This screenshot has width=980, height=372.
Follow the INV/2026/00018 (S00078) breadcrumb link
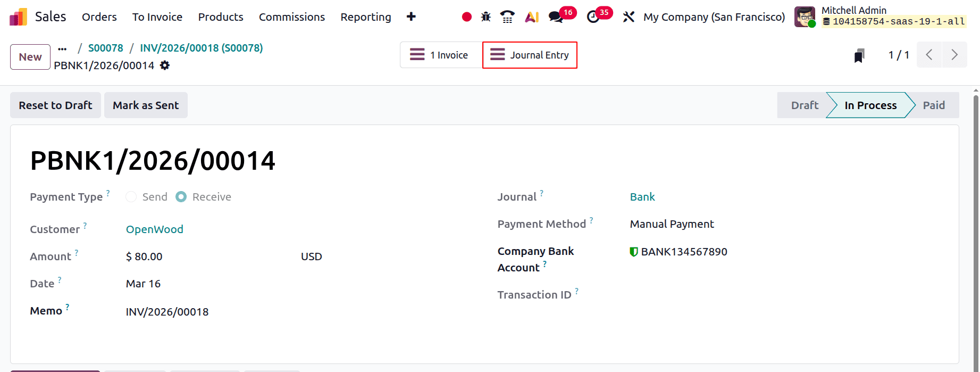202,48
